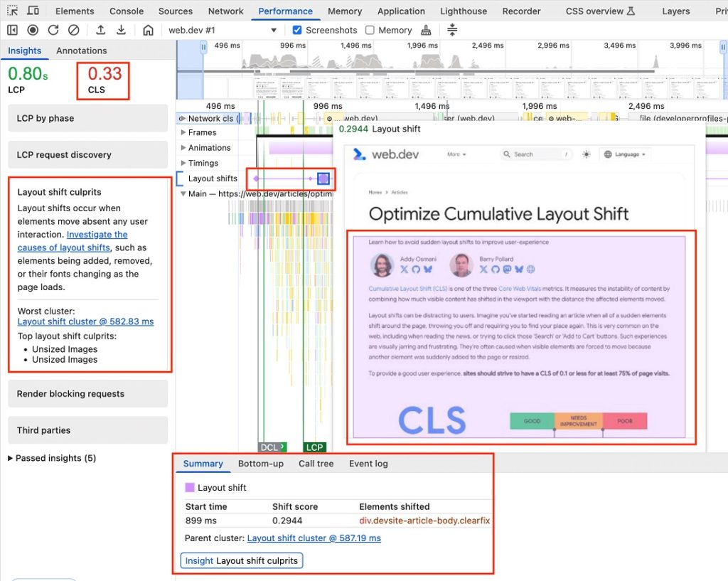Select the Summary tab
This screenshot has width=728, height=581.
203,464
